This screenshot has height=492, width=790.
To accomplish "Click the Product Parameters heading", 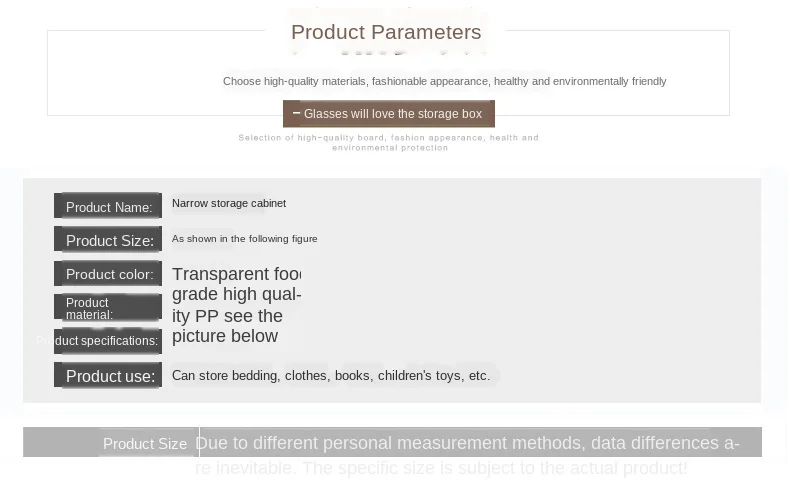I will (x=386, y=32).
